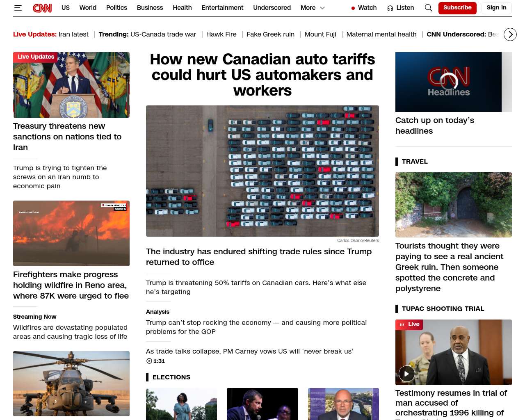Screen dimensions: 525x420
Task: Open the Politics section
Action: 116,8
